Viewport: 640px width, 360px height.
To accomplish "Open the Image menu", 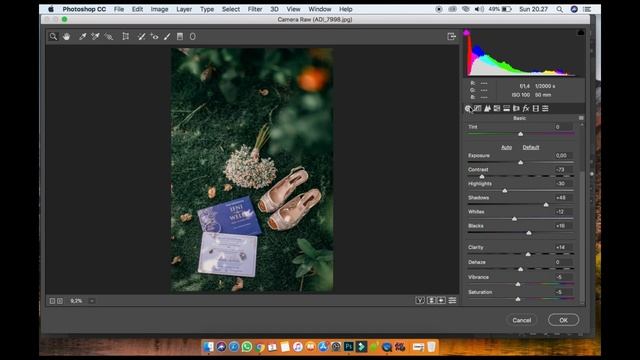I will (x=159, y=9).
